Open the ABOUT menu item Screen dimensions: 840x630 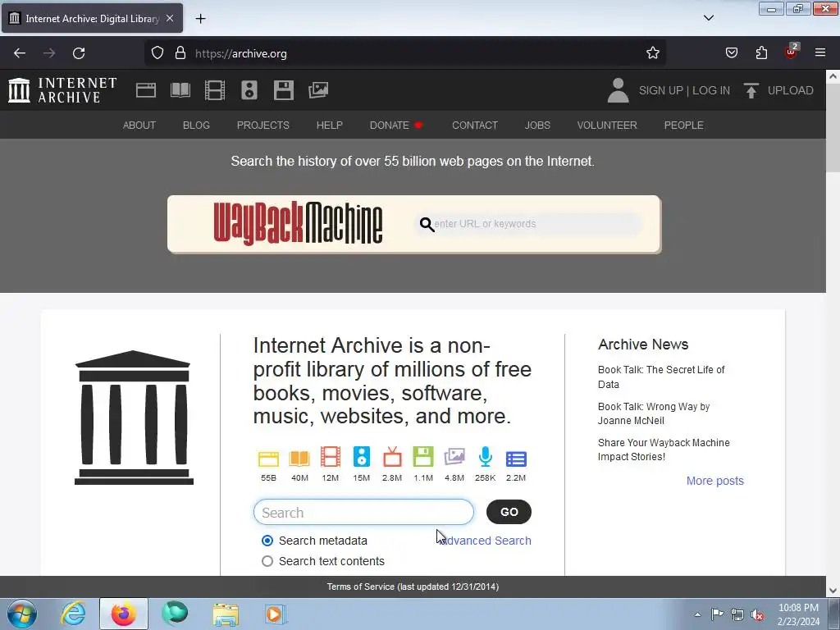139,126
